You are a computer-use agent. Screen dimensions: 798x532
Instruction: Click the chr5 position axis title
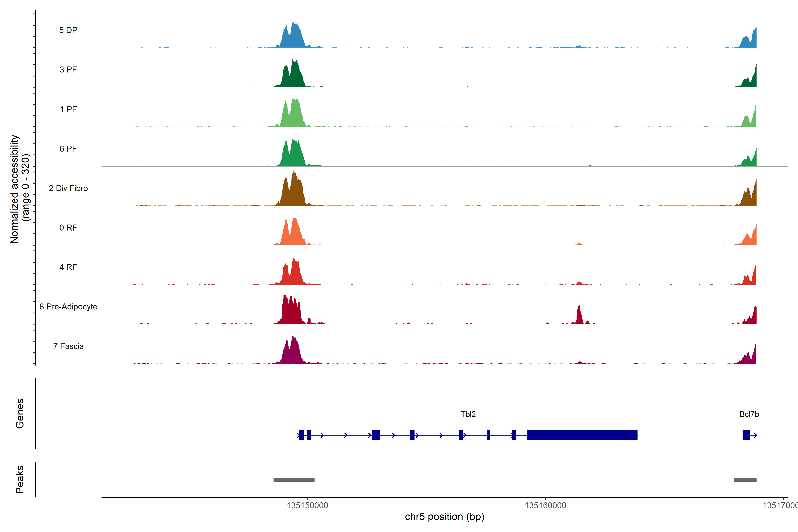tap(444, 517)
